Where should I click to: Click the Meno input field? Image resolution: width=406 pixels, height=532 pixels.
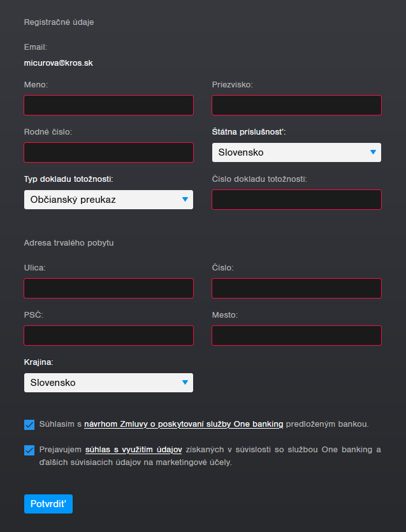point(108,105)
